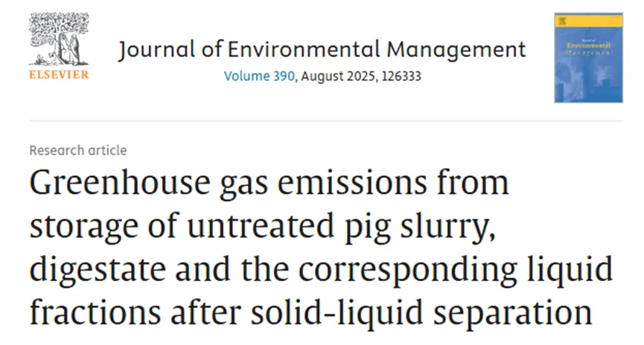This screenshot has width=644, height=345.
Task: Open the journal cover thumbnail
Action: (588, 58)
